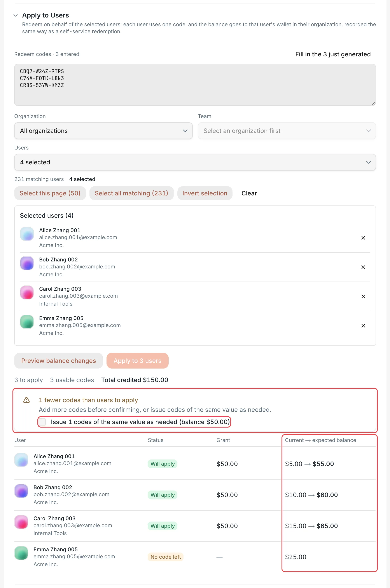Remove Alice Zhang 001 from selected users
Screen dimensions: 390x588
(363, 238)
